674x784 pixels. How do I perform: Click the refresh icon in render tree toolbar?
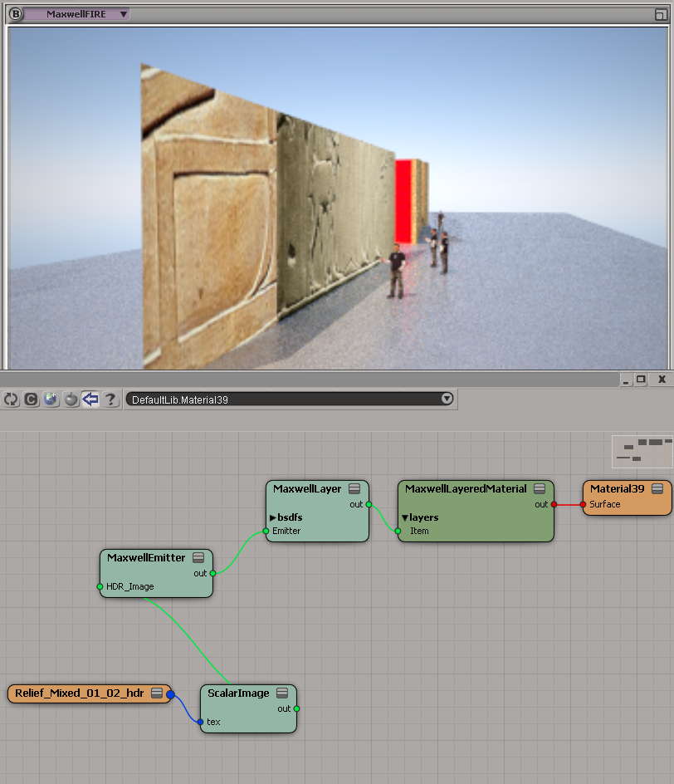(11, 399)
